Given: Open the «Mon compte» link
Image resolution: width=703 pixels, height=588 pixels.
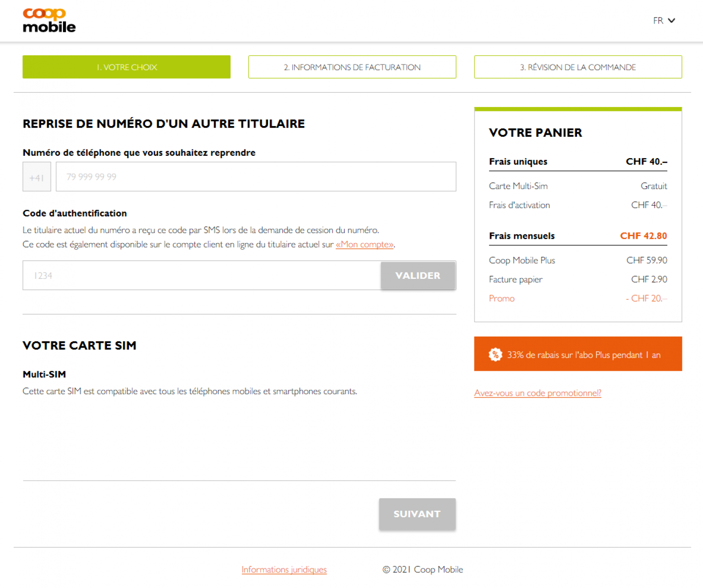Looking at the screenshot, I should point(365,244).
